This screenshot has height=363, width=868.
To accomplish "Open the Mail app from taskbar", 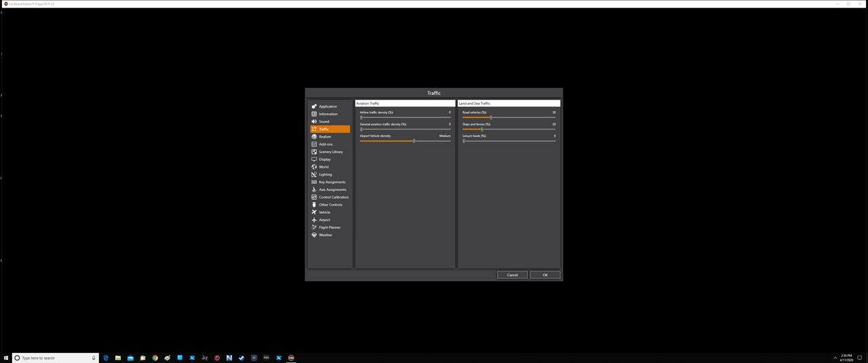I will 130,358.
